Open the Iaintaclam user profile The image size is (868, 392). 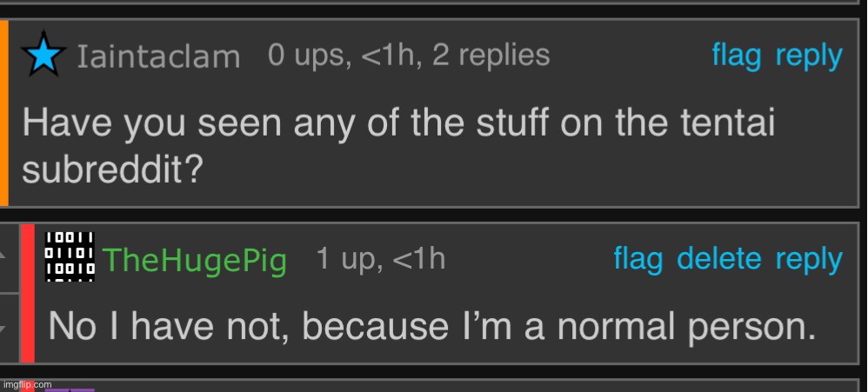coord(159,57)
